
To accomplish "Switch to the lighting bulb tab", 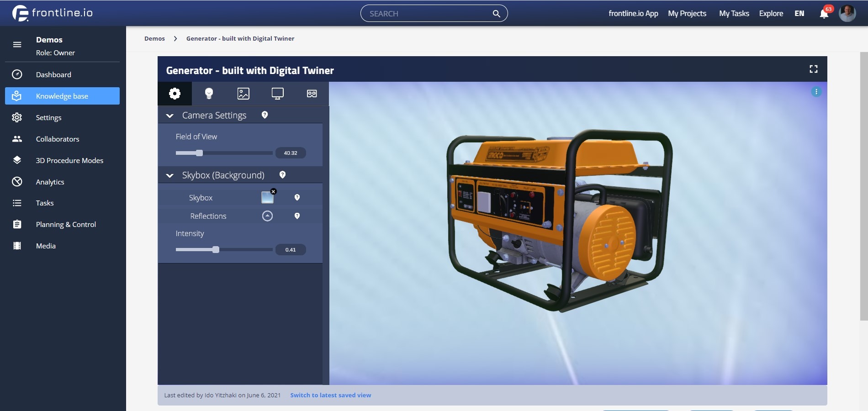I will click(209, 94).
